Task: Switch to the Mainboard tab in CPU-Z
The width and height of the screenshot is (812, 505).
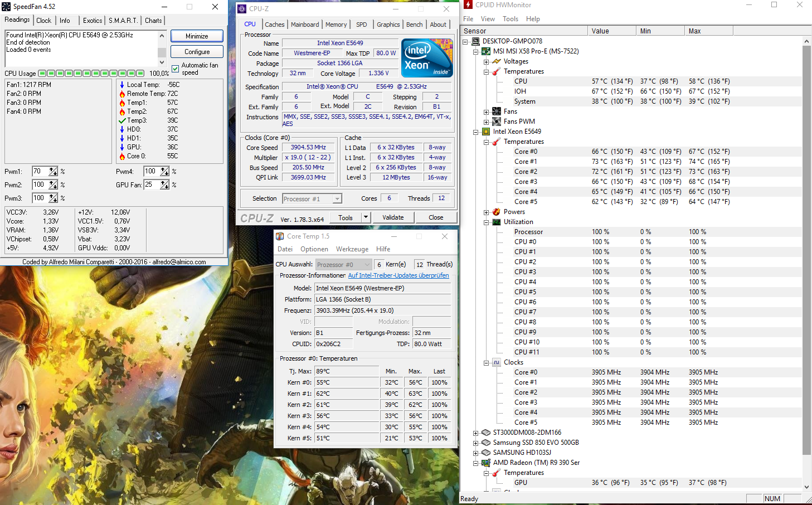Action: [305, 25]
